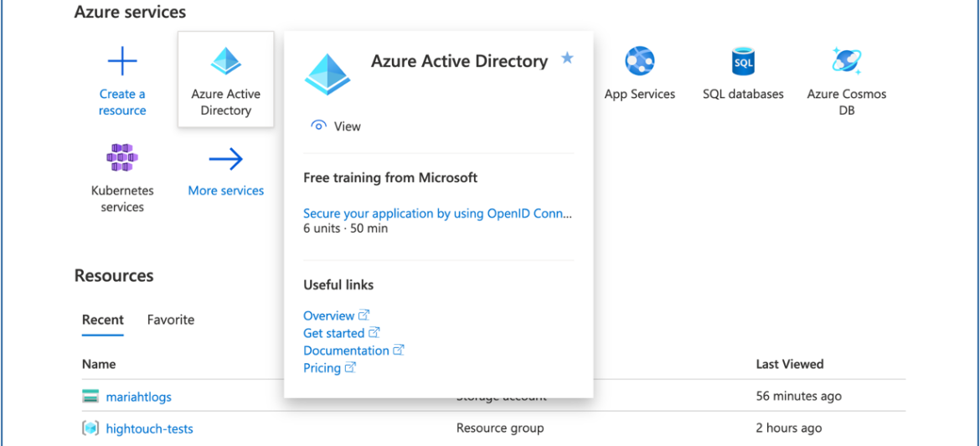Click the Name column header
Screen dimensions: 980x446
point(99,364)
